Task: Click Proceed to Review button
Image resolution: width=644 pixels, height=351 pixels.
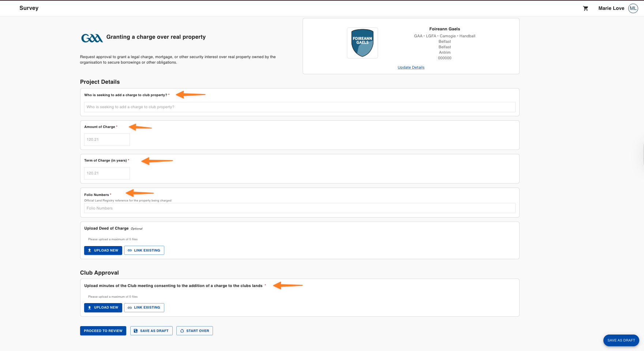Action: click(x=103, y=331)
